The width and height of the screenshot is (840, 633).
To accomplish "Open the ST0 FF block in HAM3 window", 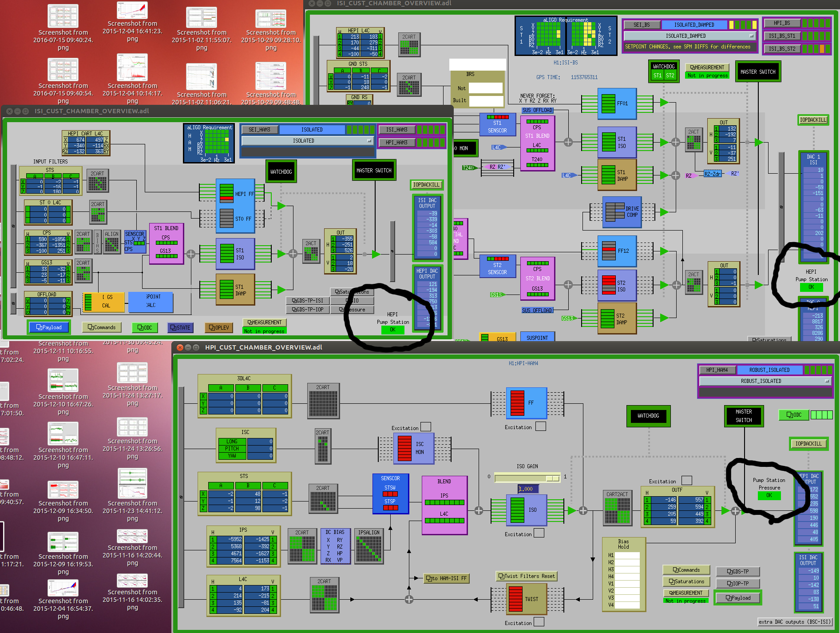I will click(235, 219).
